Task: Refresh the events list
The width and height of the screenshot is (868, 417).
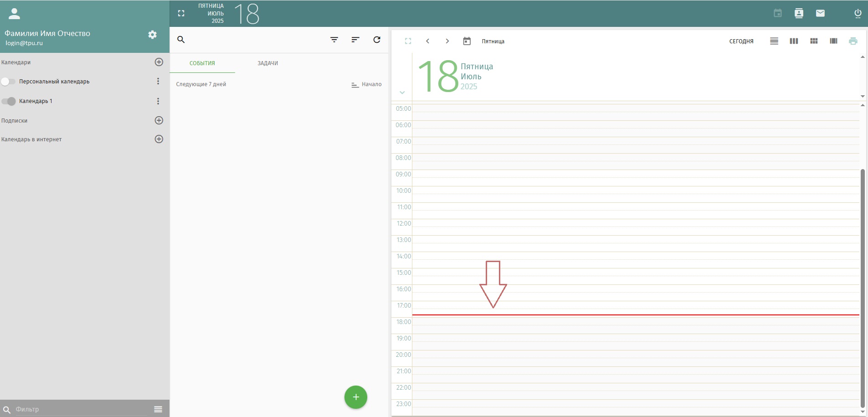Action: [377, 40]
